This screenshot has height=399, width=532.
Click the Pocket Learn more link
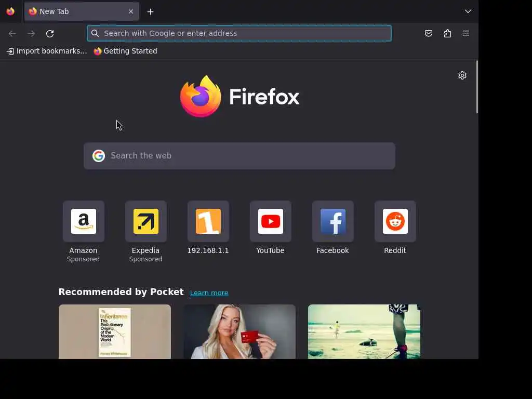tap(209, 293)
